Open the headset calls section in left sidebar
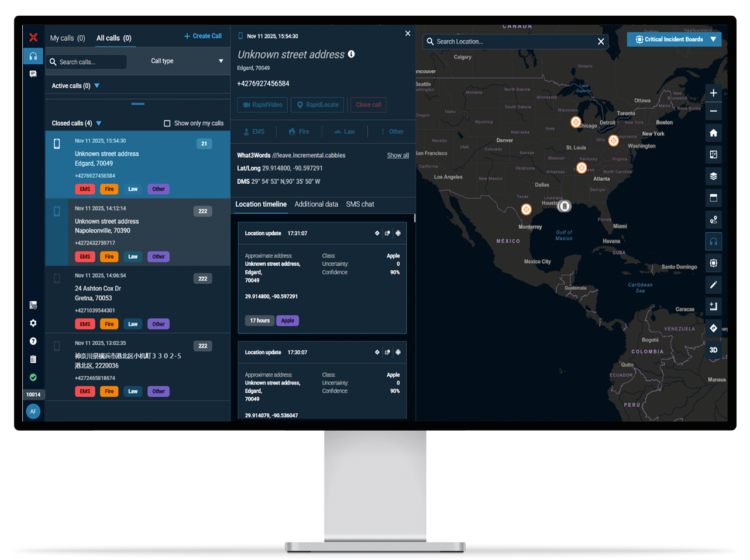This screenshot has height=560, width=750. click(33, 56)
